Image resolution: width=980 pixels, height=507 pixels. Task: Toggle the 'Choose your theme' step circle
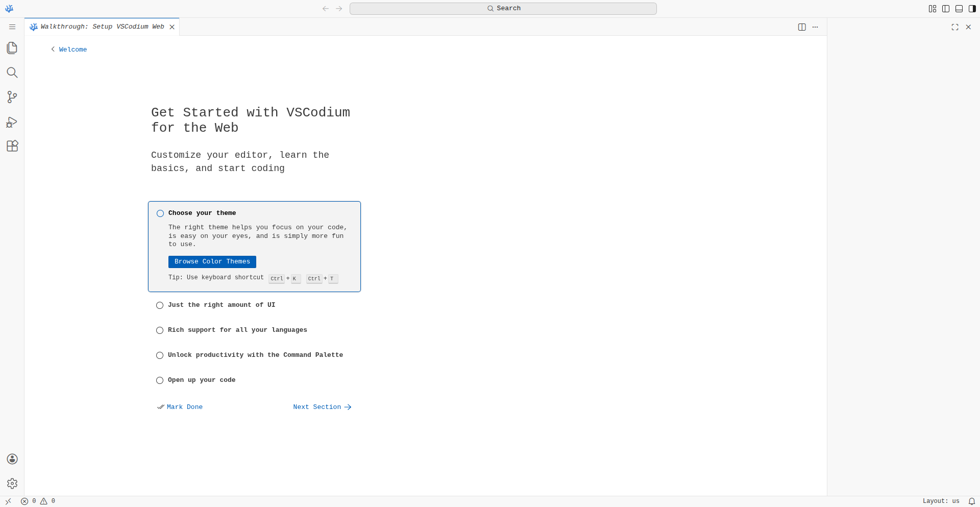pos(160,213)
